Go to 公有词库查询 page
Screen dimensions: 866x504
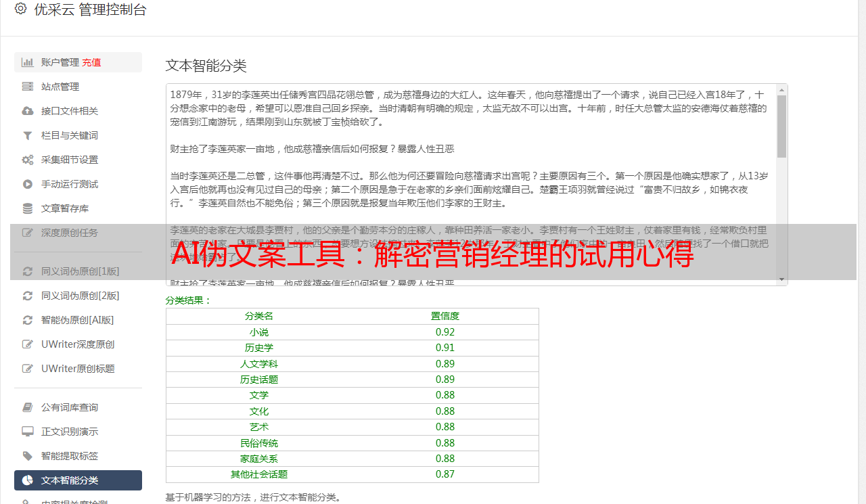coord(78,407)
